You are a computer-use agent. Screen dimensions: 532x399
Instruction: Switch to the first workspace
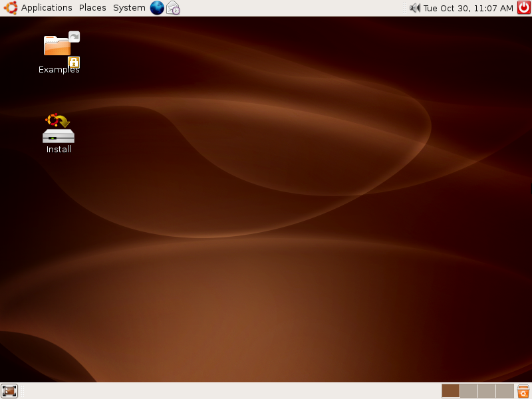[451, 391]
